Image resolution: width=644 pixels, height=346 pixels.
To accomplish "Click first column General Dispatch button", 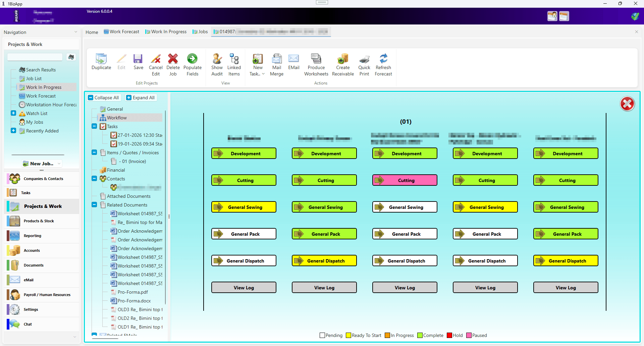I will click(x=244, y=261).
